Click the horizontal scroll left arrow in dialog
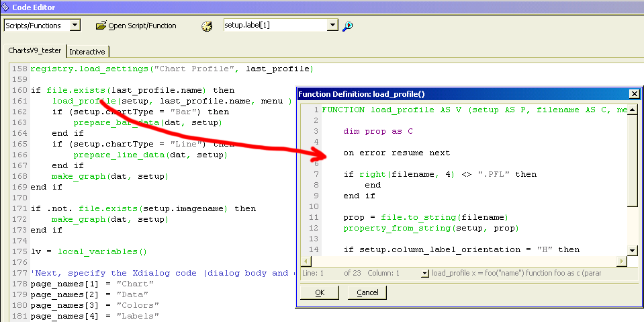Viewport: 644px width, 322px height. point(306,261)
